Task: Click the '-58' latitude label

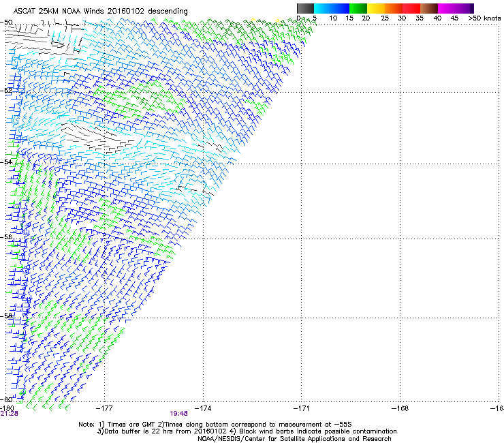Action: coord(6,316)
